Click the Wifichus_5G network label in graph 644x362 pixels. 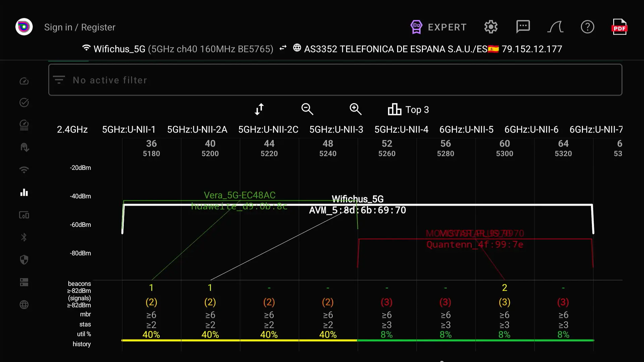click(x=358, y=199)
